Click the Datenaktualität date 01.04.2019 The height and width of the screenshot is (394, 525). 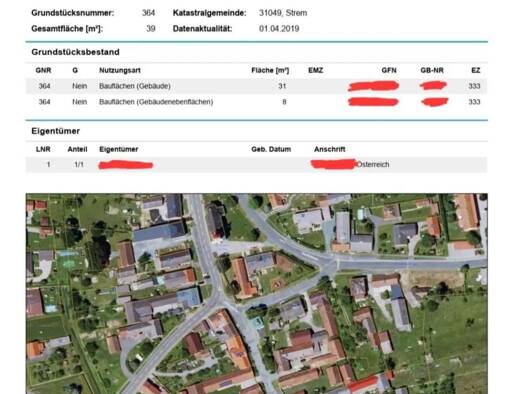279,29
